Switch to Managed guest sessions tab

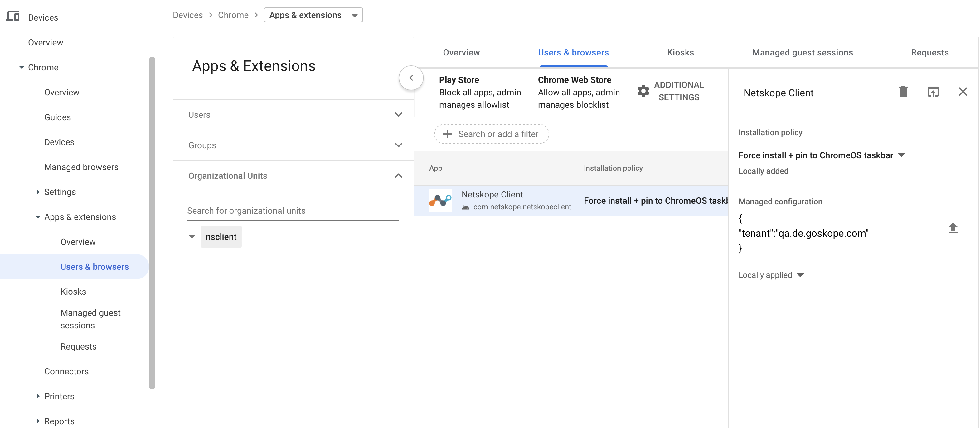click(802, 52)
